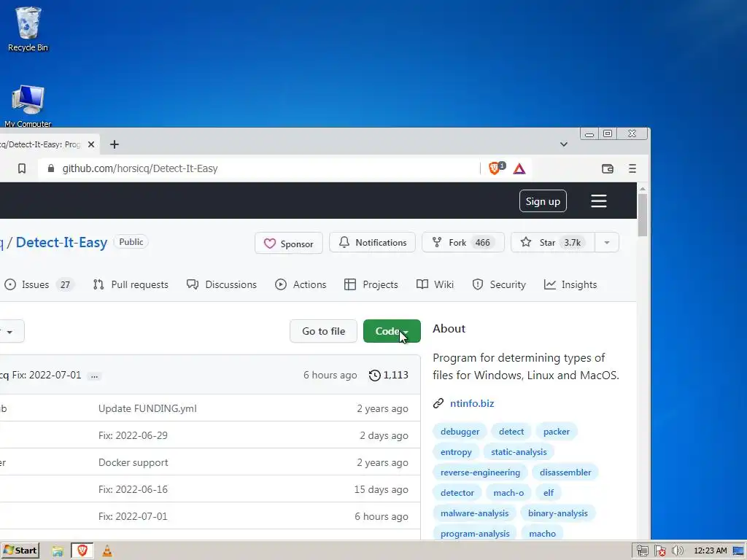This screenshot has width=747, height=560.
Task: Click the taskbar clock 12:23 AM
Action: (711, 551)
